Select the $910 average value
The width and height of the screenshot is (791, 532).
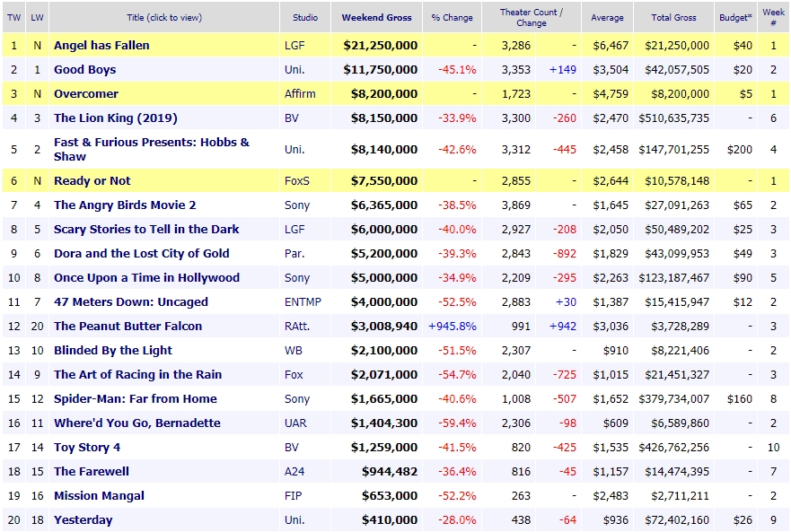615,350
